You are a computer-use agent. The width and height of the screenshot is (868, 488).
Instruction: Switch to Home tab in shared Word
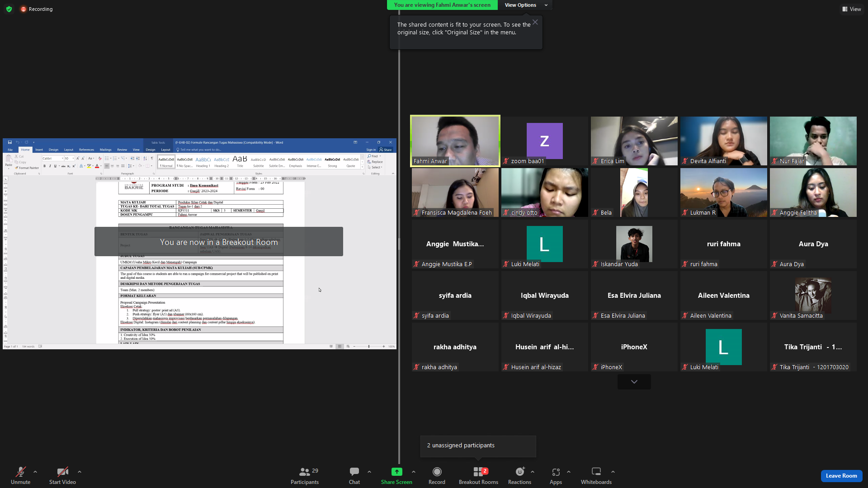tap(25, 150)
